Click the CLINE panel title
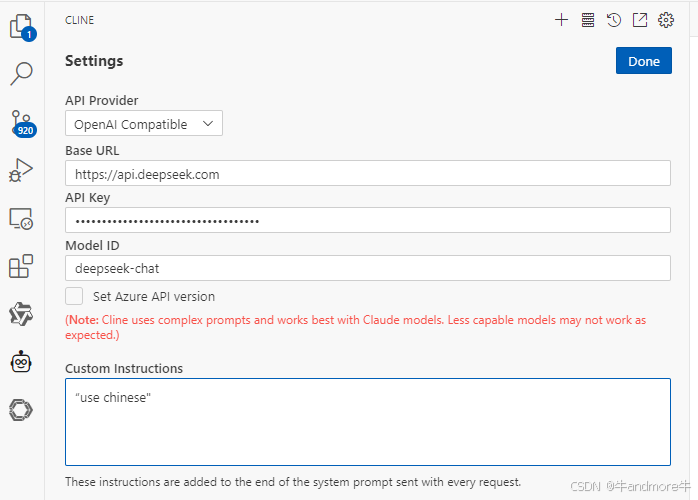The height and width of the screenshot is (500, 698). tap(79, 20)
